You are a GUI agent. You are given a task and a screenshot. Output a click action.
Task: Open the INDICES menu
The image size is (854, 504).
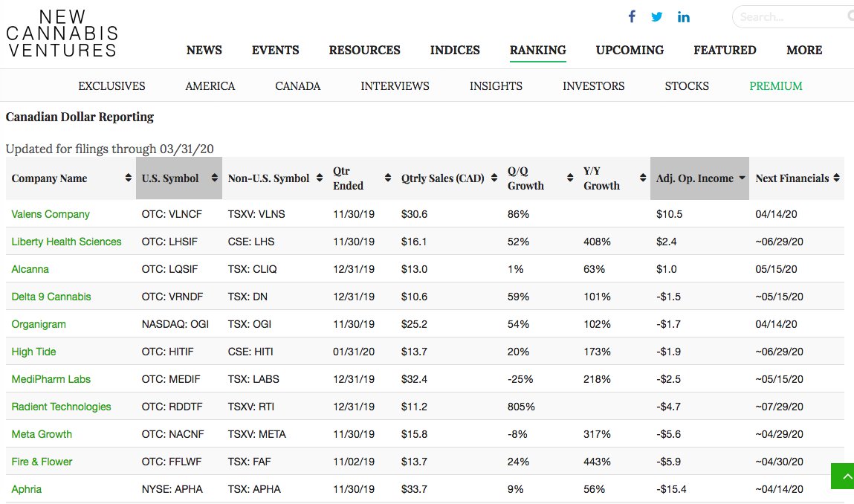pyautogui.click(x=455, y=50)
